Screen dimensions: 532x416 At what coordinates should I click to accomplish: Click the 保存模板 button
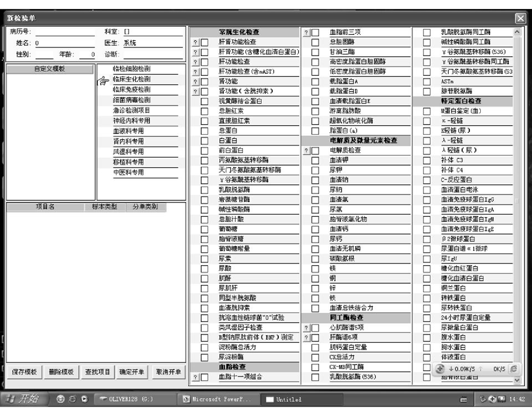[x=24, y=372]
